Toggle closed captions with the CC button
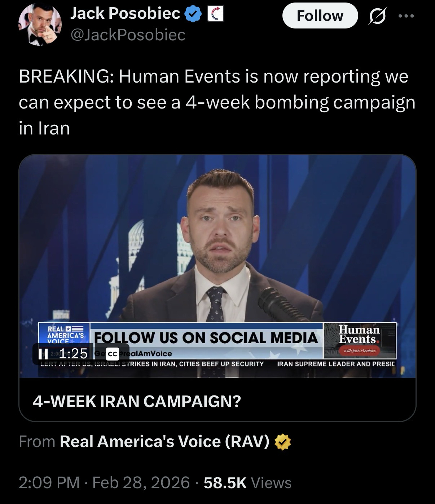435x504 pixels. (112, 354)
